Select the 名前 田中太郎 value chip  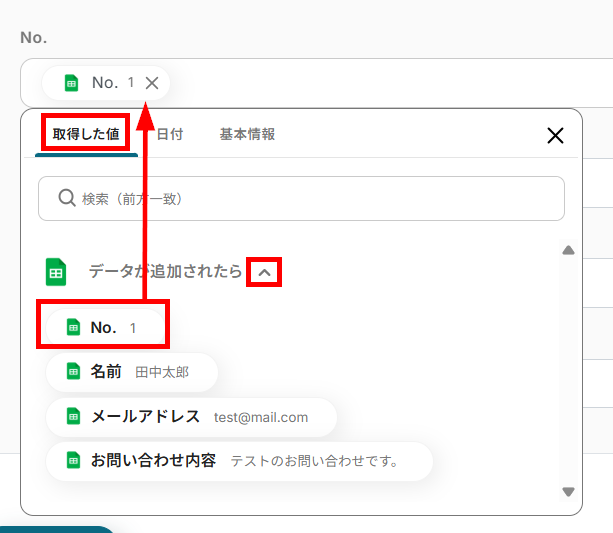click(x=132, y=372)
